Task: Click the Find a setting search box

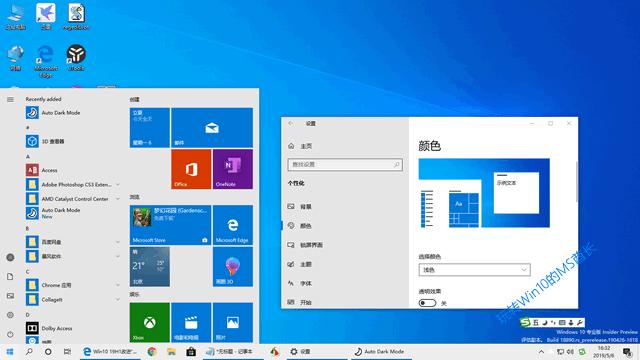Action: tap(345, 164)
